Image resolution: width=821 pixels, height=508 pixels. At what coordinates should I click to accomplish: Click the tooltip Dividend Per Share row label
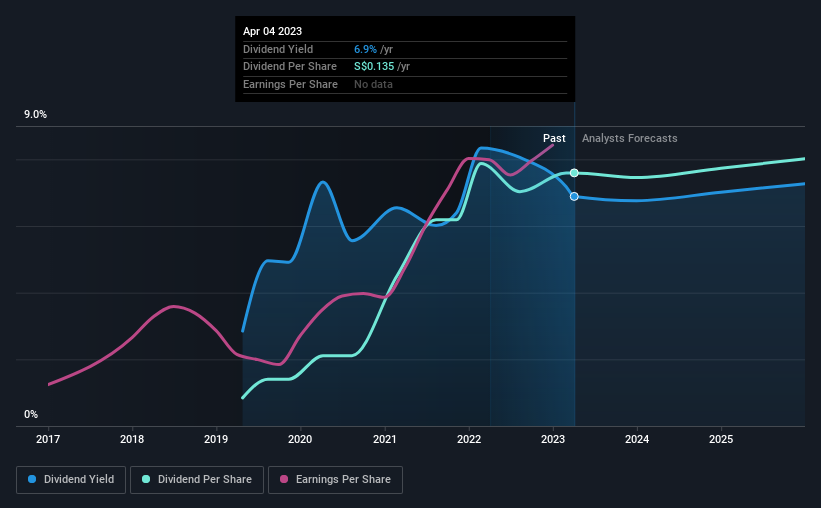point(290,67)
